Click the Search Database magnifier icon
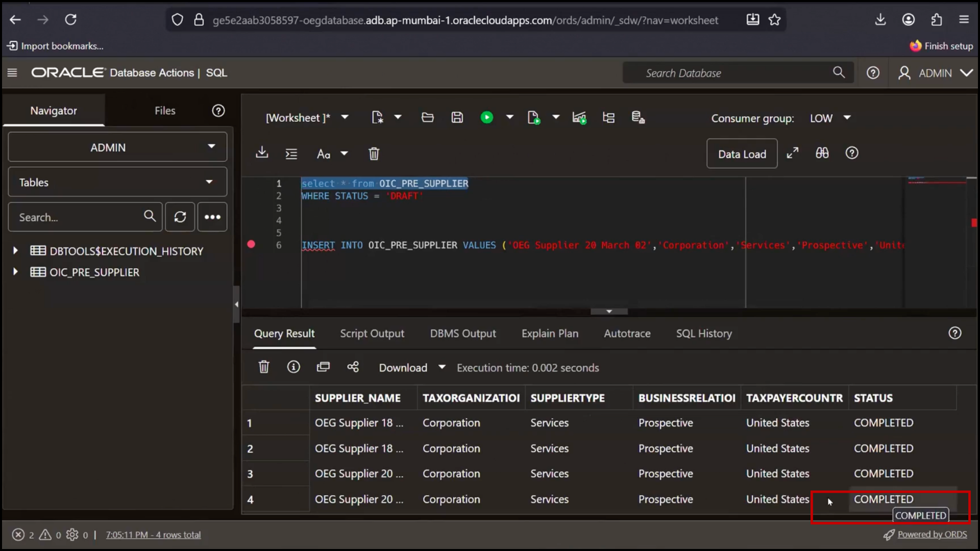The width and height of the screenshot is (980, 551). (x=839, y=72)
